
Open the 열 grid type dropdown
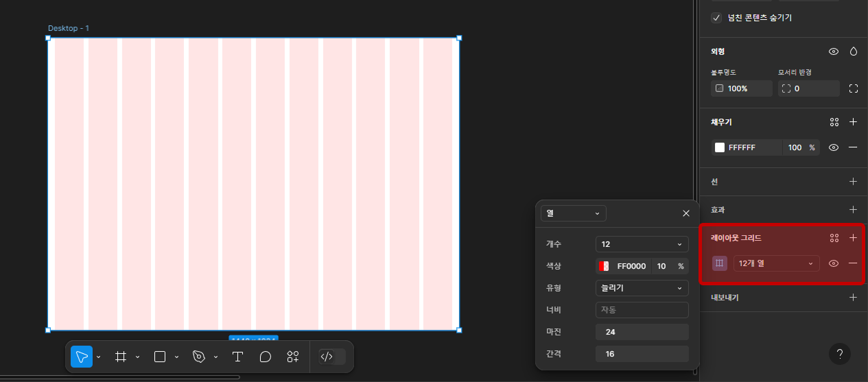pyautogui.click(x=574, y=213)
